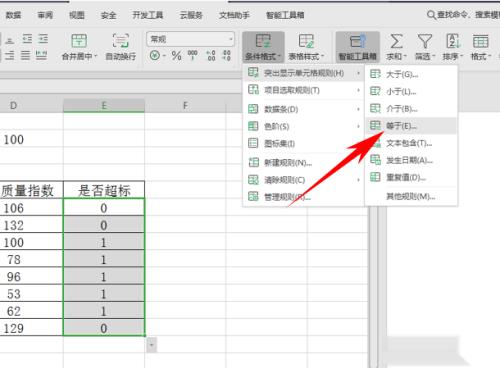Image resolution: width=500 pixels, height=368 pixels.
Task: Open the 常规 number format combo box
Action: point(190,39)
